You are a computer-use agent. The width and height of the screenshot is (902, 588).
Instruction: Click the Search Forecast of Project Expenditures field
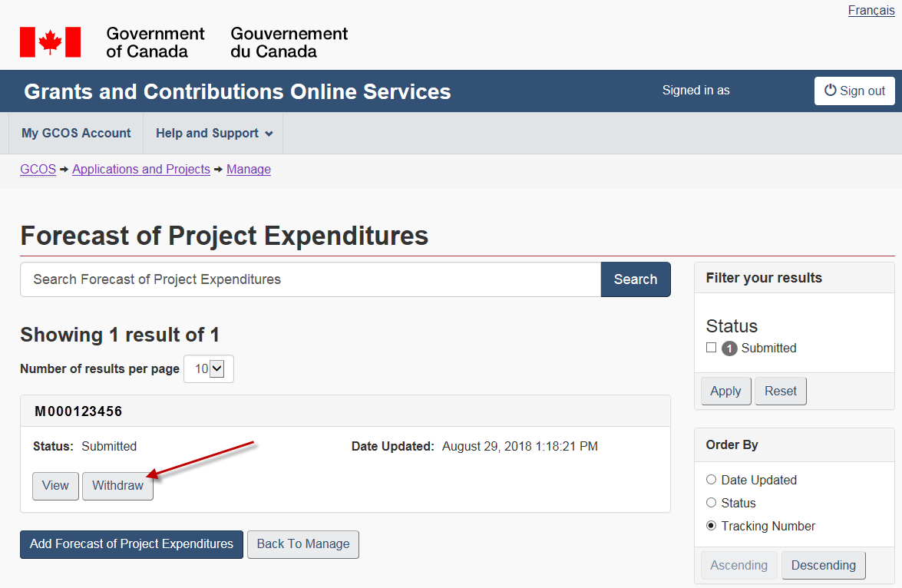310,279
